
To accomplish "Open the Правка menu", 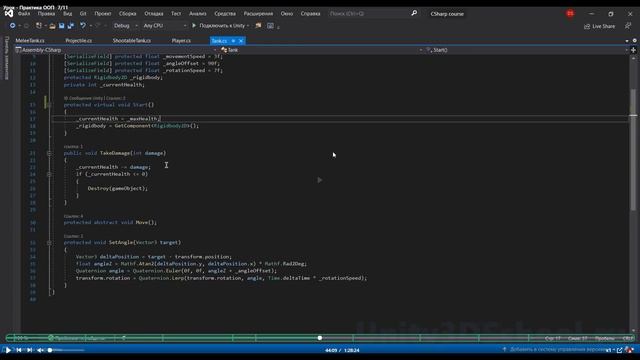I will pos(46,13).
